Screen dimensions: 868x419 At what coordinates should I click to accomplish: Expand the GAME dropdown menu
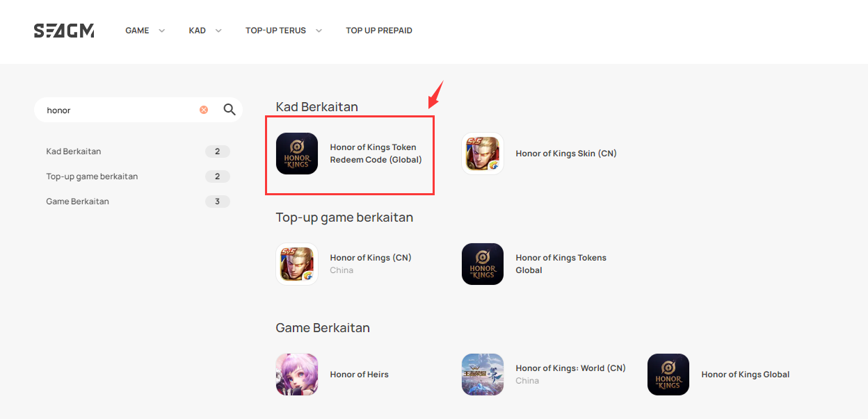coord(145,31)
